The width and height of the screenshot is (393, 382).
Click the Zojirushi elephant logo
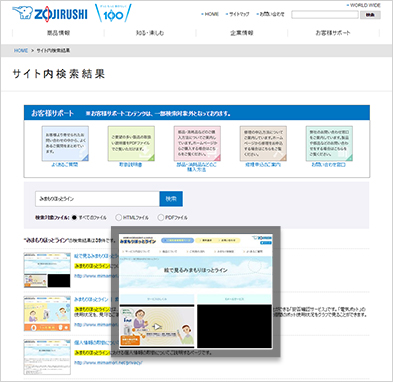pyautogui.click(x=50, y=13)
